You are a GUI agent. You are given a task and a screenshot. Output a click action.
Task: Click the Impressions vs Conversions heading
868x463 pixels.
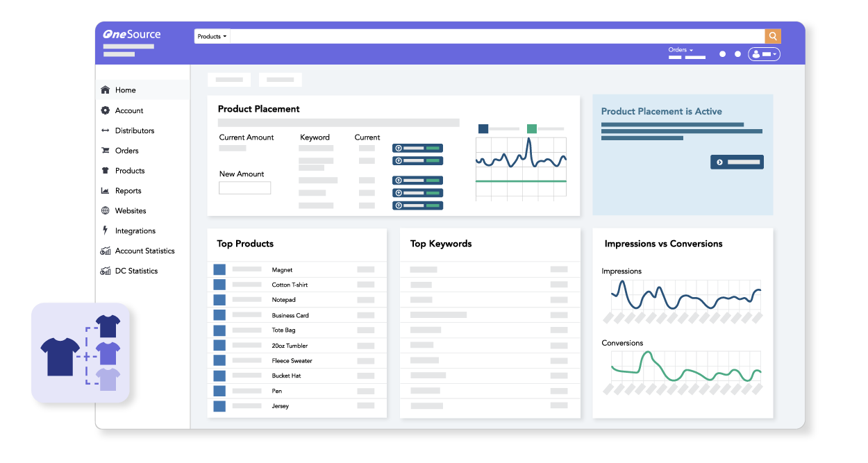pos(663,244)
